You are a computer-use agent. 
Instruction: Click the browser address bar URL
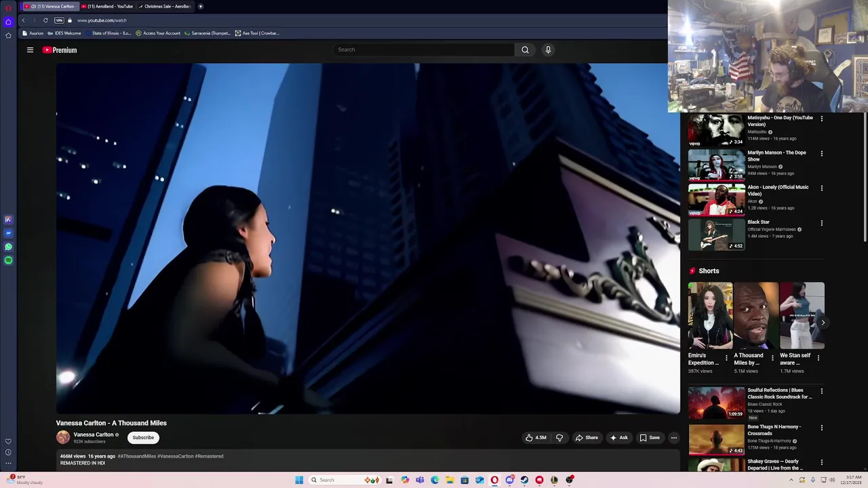102,20
